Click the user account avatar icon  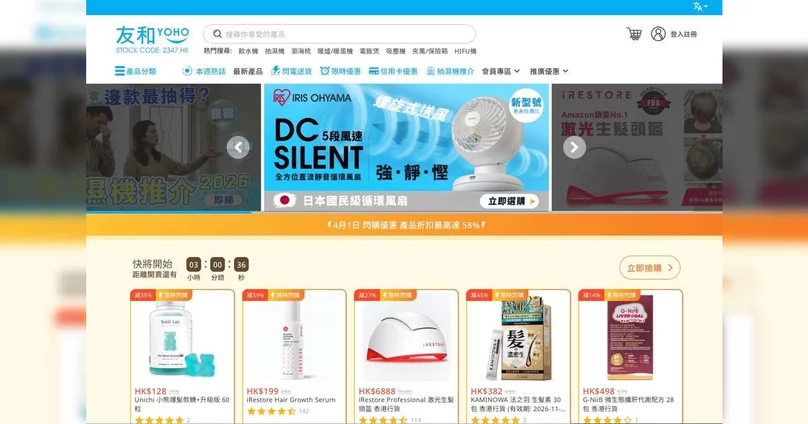(658, 34)
